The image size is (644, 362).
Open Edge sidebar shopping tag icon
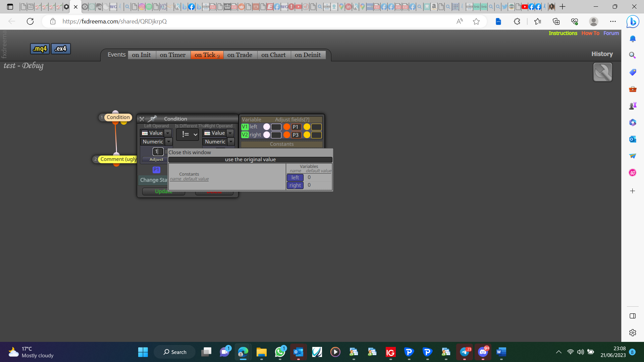pyautogui.click(x=633, y=72)
